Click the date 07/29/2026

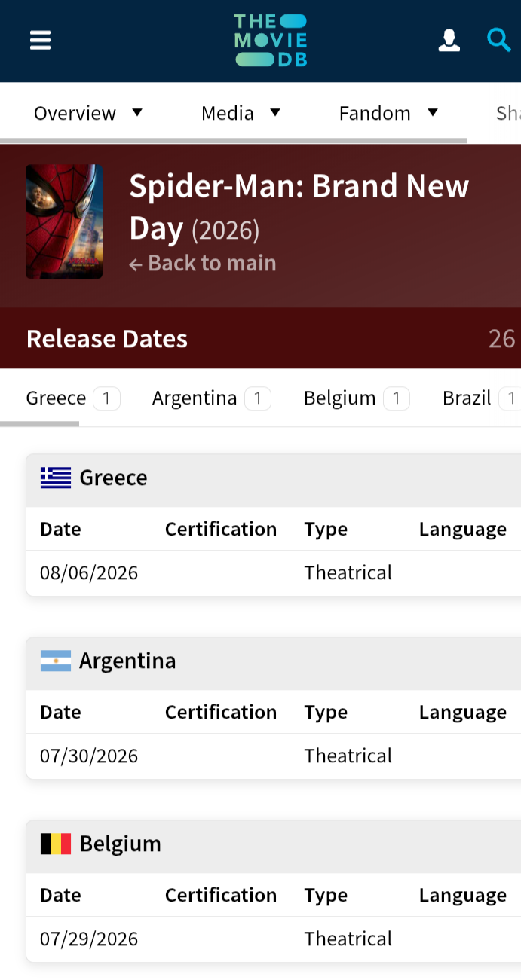[x=89, y=939]
